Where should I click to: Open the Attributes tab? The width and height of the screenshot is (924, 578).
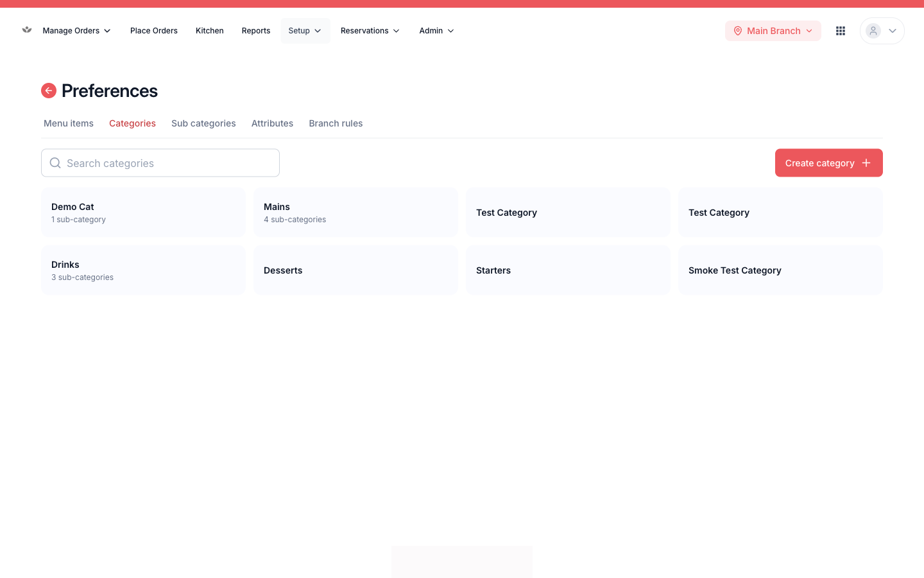pos(272,123)
